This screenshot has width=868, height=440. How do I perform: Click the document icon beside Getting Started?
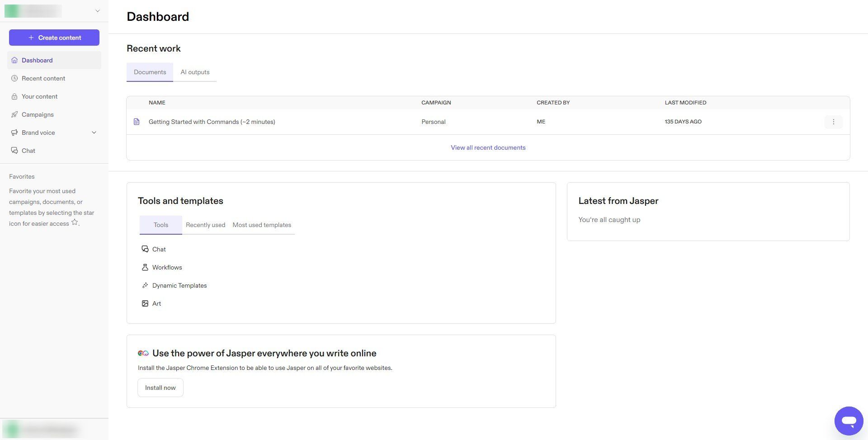point(137,122)
